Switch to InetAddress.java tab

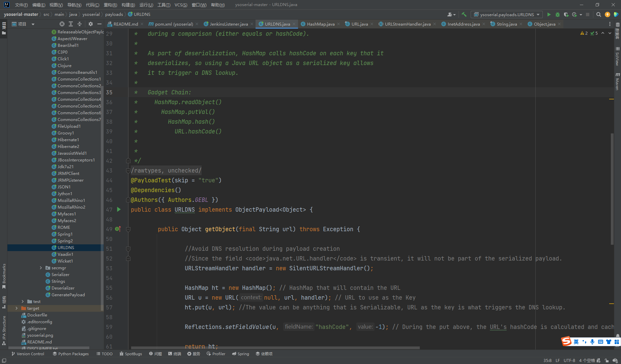(x=464, y=24)
